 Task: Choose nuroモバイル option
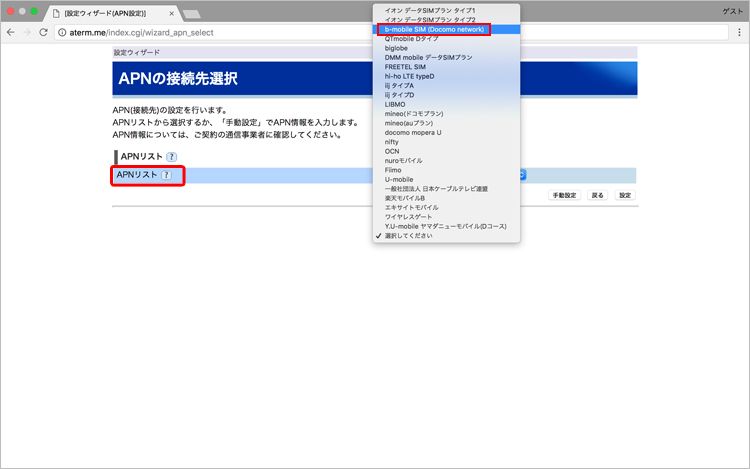[x=446, y=161]
